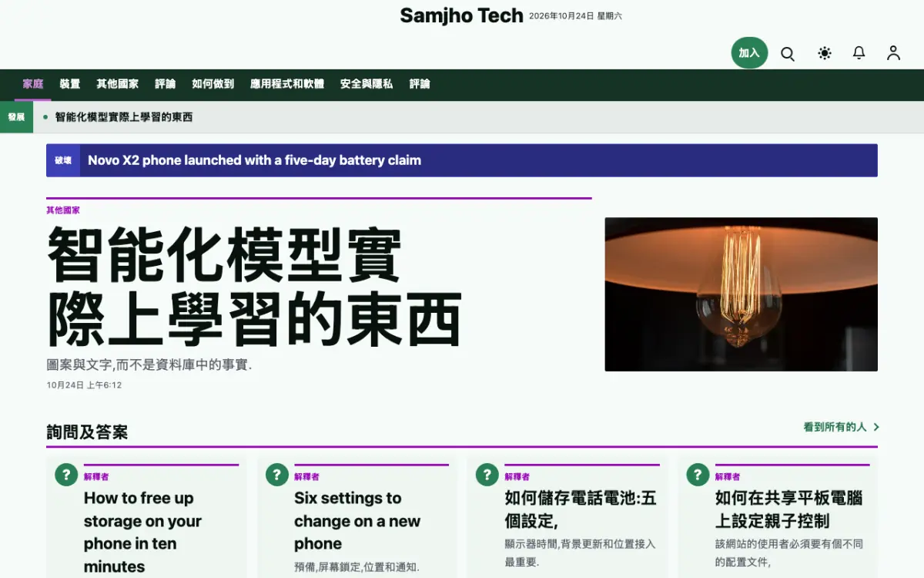Open the large 智能化模型實際上學習的東西 headline

(x=255, y=287)
